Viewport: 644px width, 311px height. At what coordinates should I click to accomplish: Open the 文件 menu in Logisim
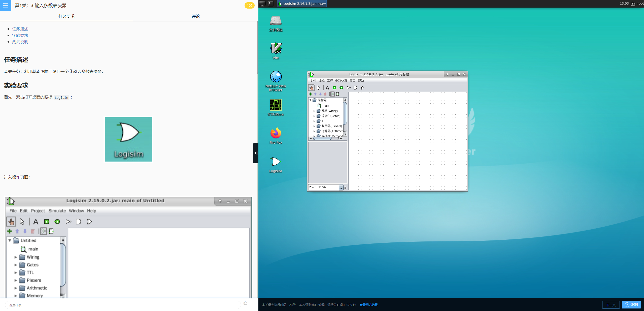313,81
